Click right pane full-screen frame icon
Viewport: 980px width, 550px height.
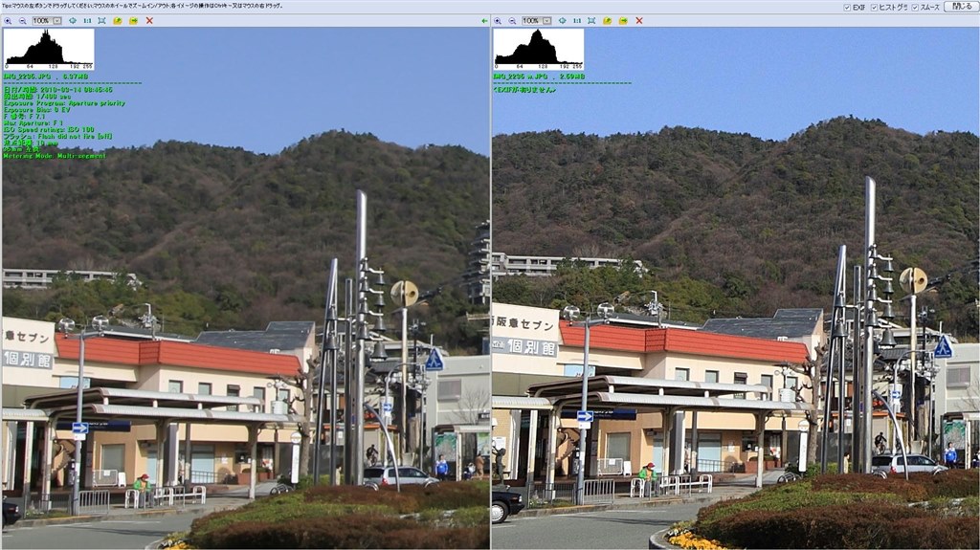point(591,21)
